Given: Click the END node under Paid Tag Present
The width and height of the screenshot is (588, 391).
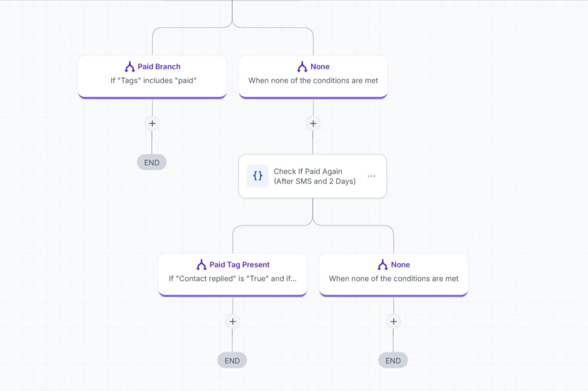Looking at the screenshot, I should [232, 360].
